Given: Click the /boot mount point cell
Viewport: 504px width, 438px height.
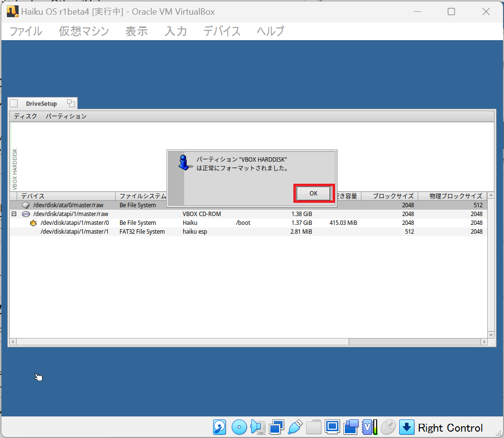Looking at the screenshot, I should (x=243, y=222).
